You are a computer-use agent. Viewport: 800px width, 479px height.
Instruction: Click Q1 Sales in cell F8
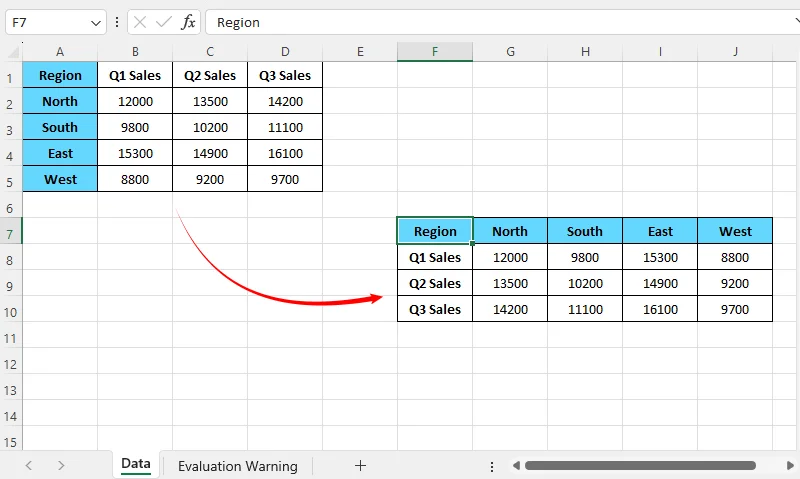pos(435,257)
